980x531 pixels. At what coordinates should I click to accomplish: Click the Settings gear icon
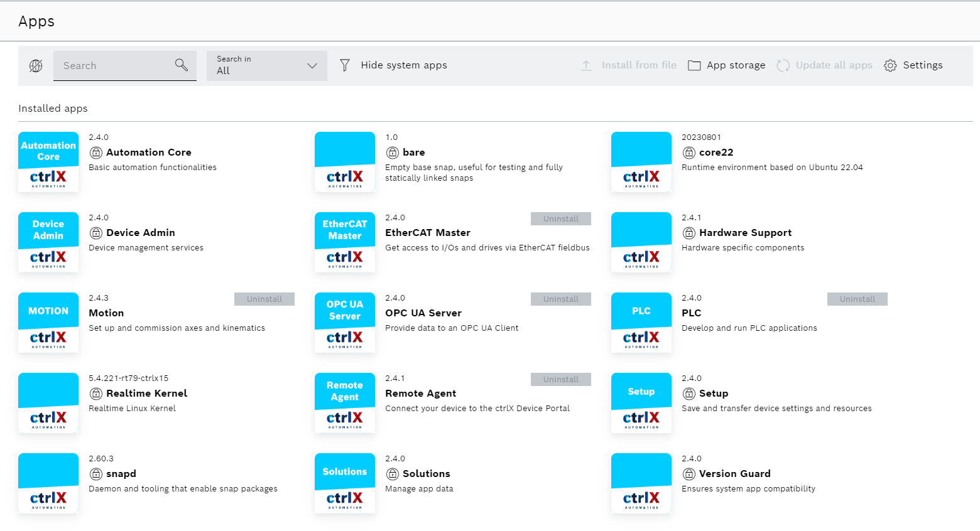[890, 65]
